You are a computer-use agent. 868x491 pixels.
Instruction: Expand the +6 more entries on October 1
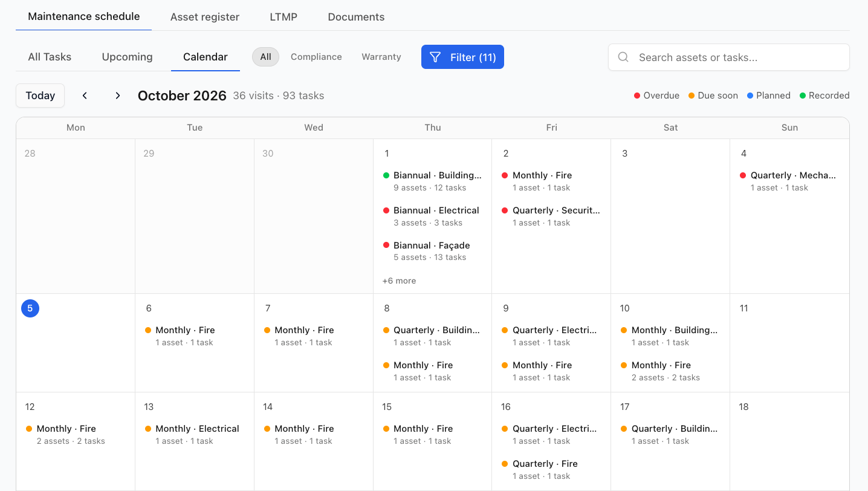399,281
